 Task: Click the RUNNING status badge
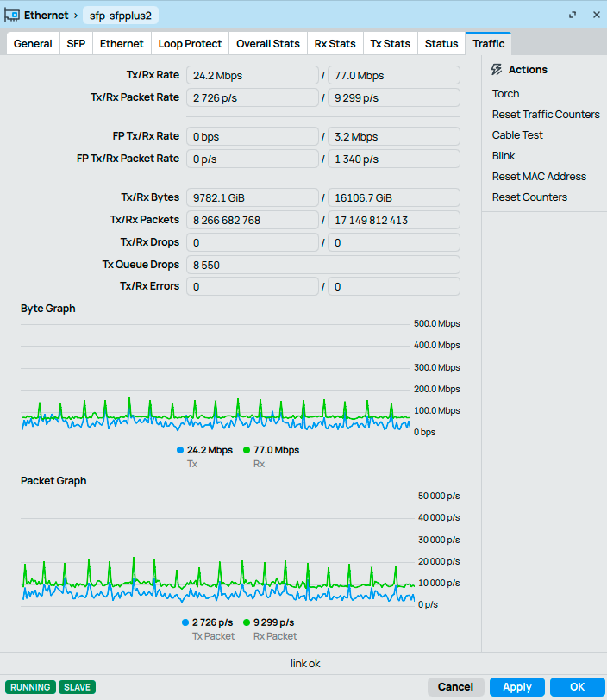pos(30,687)
